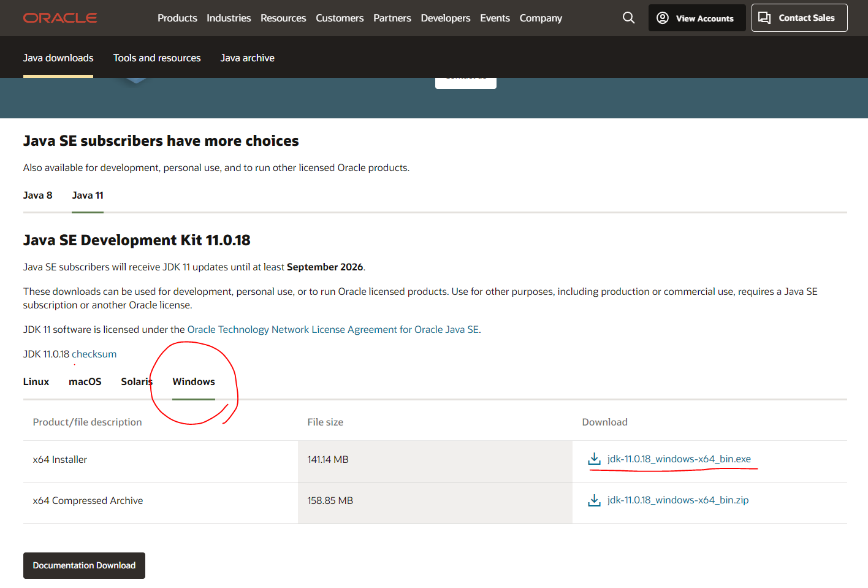Click the View Accounts button
The image size is (868, 588).
click(x=697, y=18)
